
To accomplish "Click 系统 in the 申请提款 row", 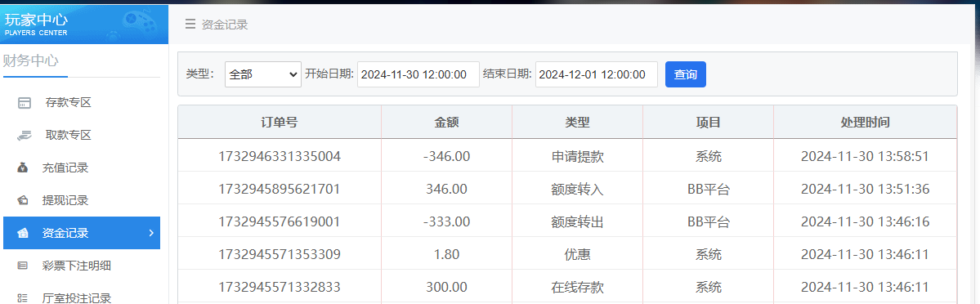I will click(x=708, y=156).
